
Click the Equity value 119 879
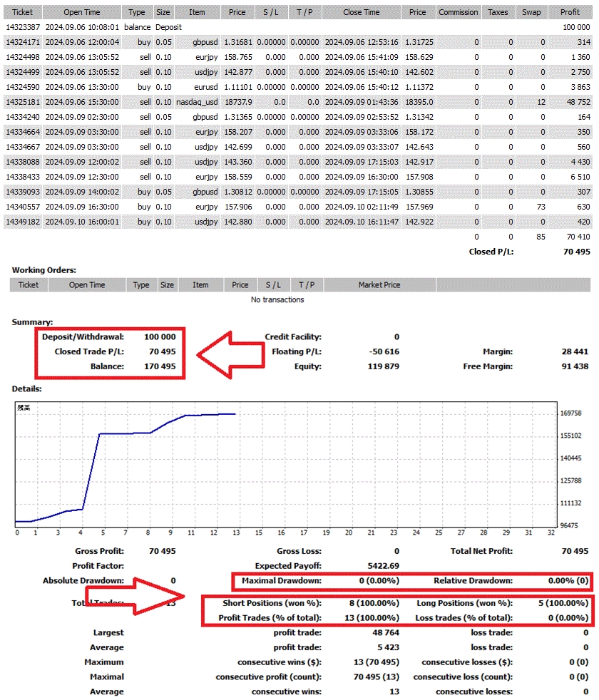click(x=383, y=366)
